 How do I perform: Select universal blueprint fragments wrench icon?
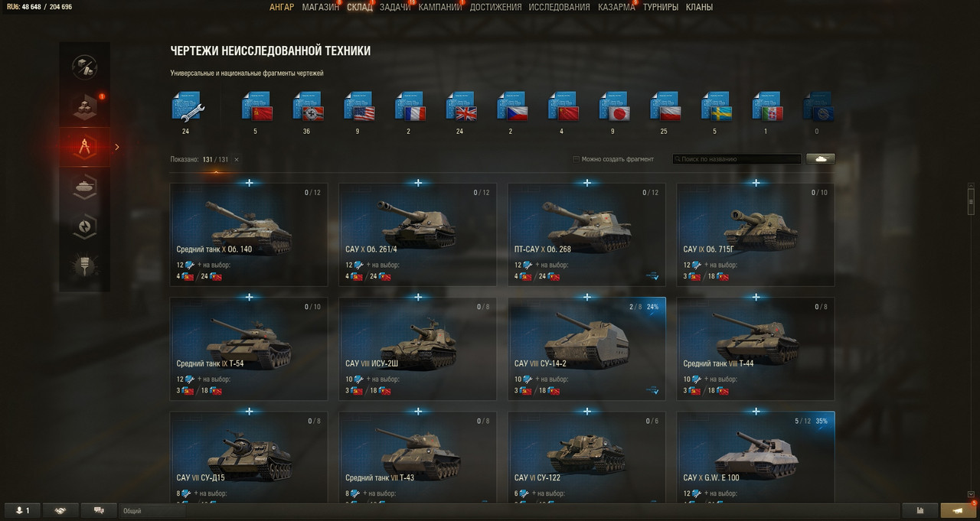coord(186,106)
